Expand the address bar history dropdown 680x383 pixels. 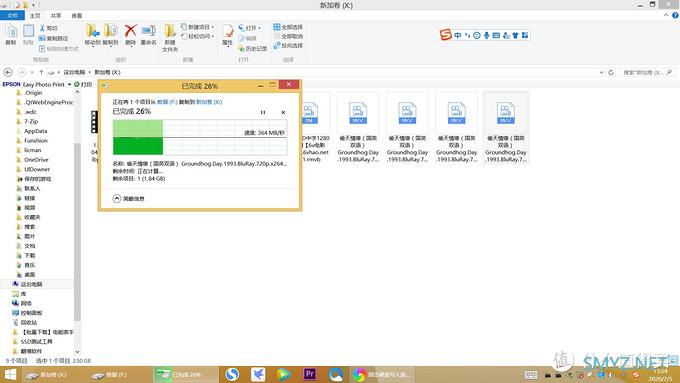602,72
